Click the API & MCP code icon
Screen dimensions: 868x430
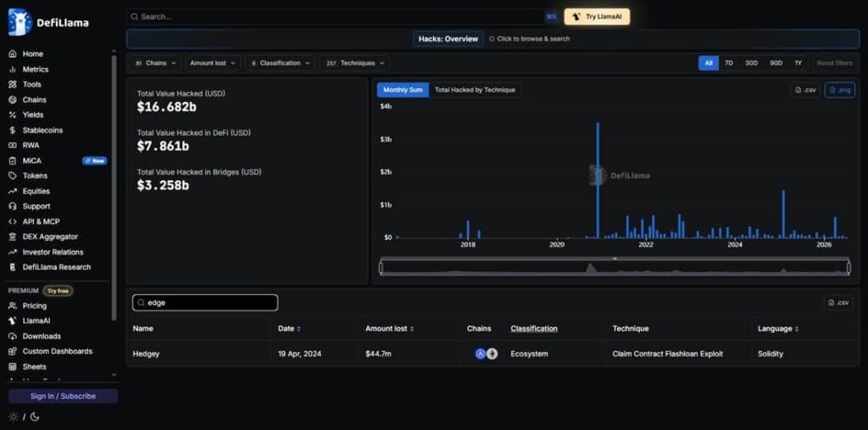(12, 221)
